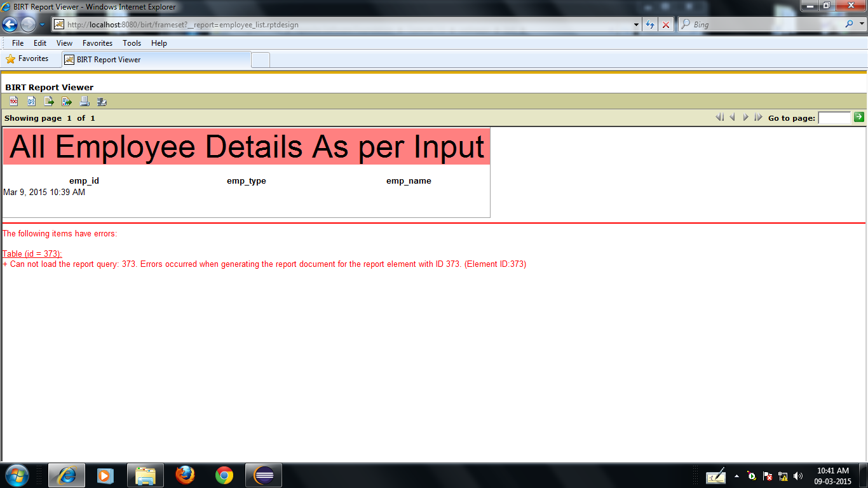
Task: Click the volume speaker tray icon
Action: (x=798, y=476)
